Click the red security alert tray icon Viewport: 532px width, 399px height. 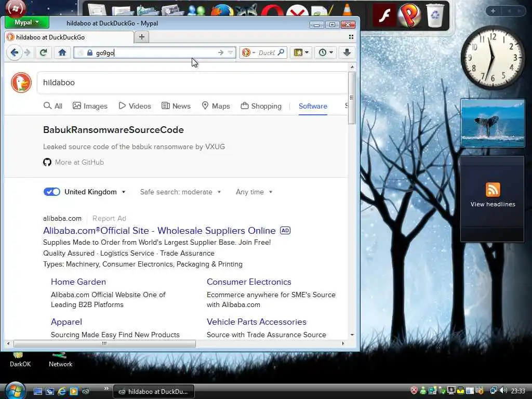click(414, 391)
